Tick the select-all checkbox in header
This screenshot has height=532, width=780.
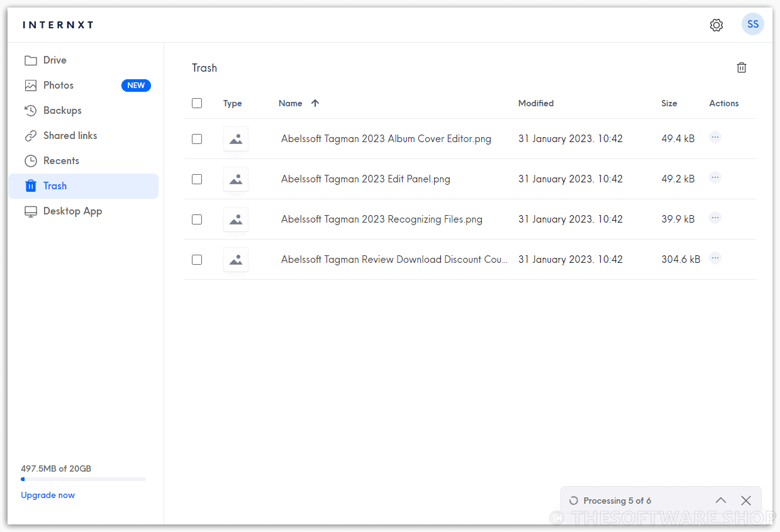click(197, 103)
